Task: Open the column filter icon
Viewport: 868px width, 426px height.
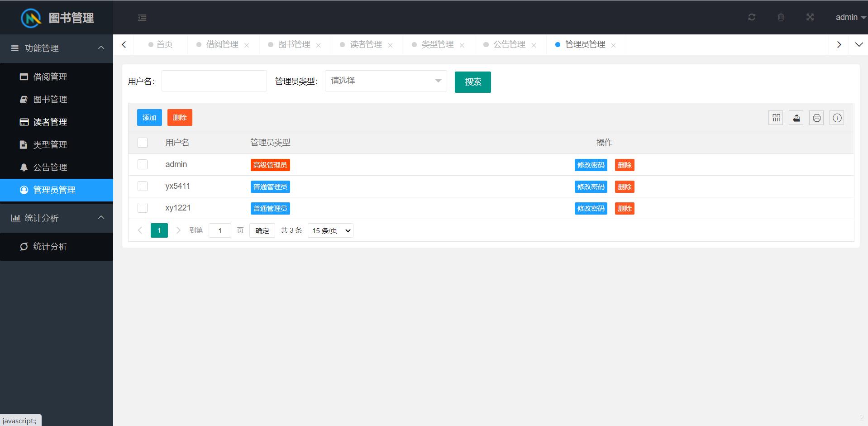Action: click(x=776, y=118)
